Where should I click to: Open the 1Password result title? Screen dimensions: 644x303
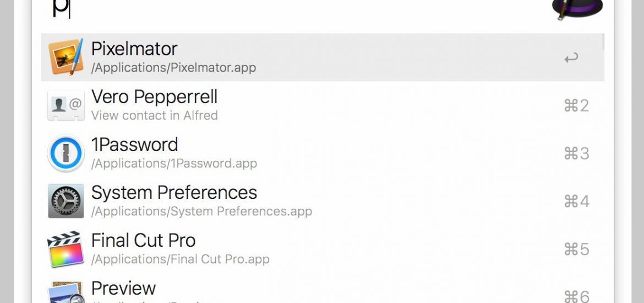135,145
